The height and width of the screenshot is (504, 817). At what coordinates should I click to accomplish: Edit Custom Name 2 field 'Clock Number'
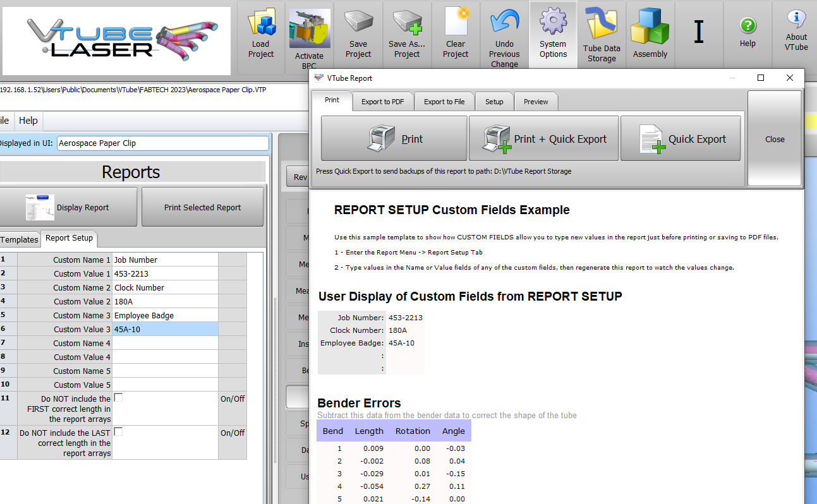(165, 287)
